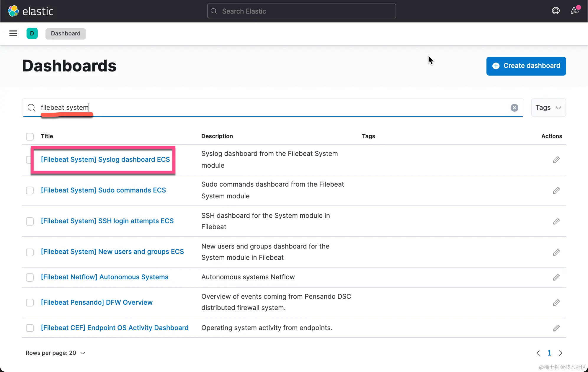The width and height of the screenshot is (588, 372).
Task: Select the space avatar D
Action: point(32,33)
